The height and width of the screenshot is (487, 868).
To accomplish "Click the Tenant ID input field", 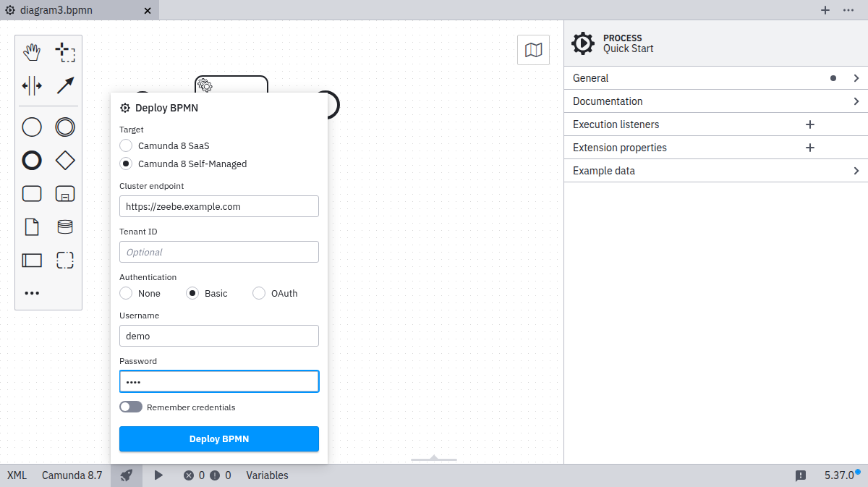I will point(218,252).
